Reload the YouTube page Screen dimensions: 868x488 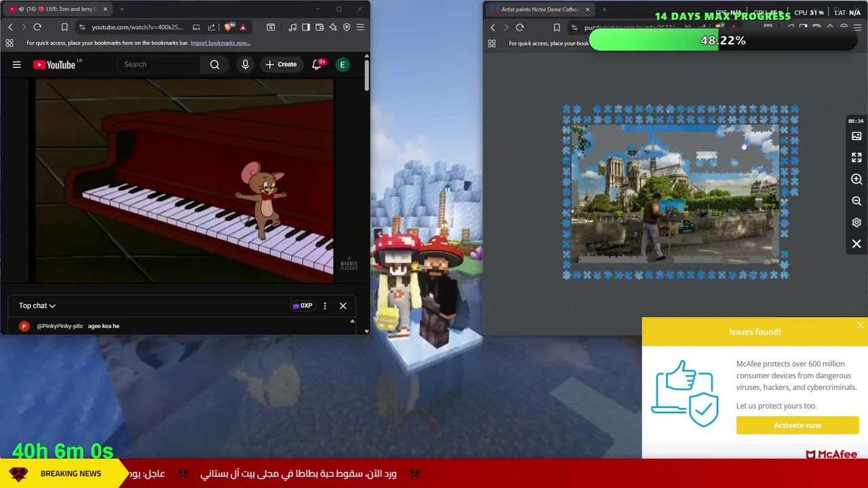coord(37,27)
